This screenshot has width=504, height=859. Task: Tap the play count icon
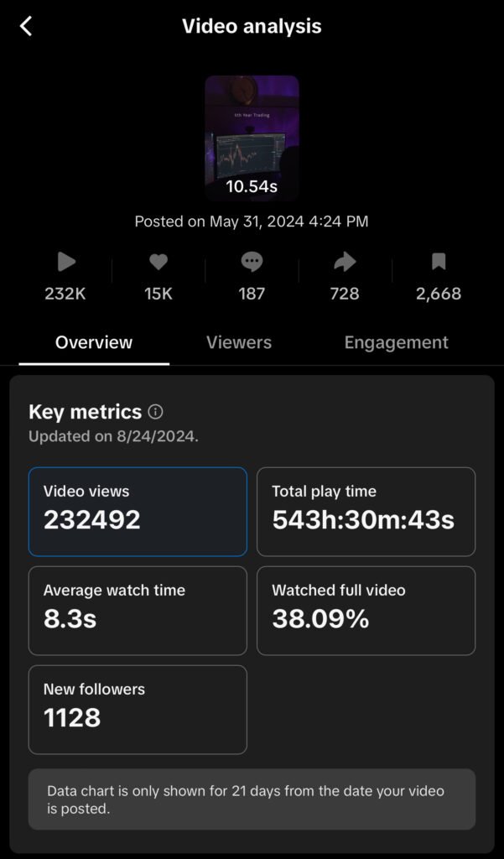tap(66, 263)
